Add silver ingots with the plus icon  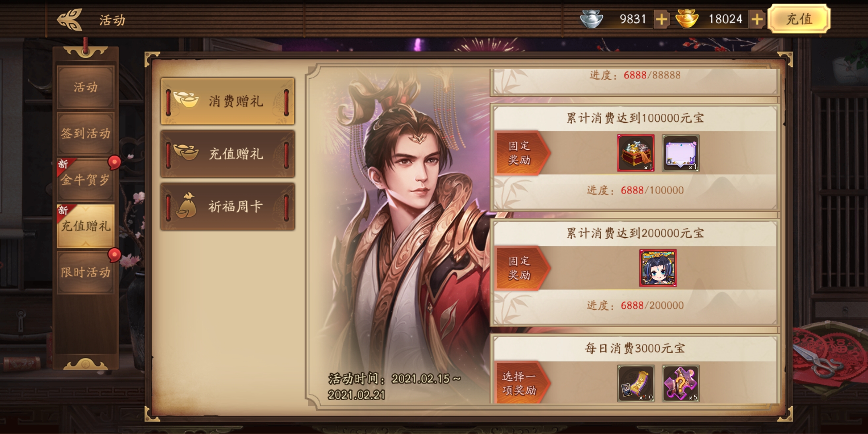(661, 19)
